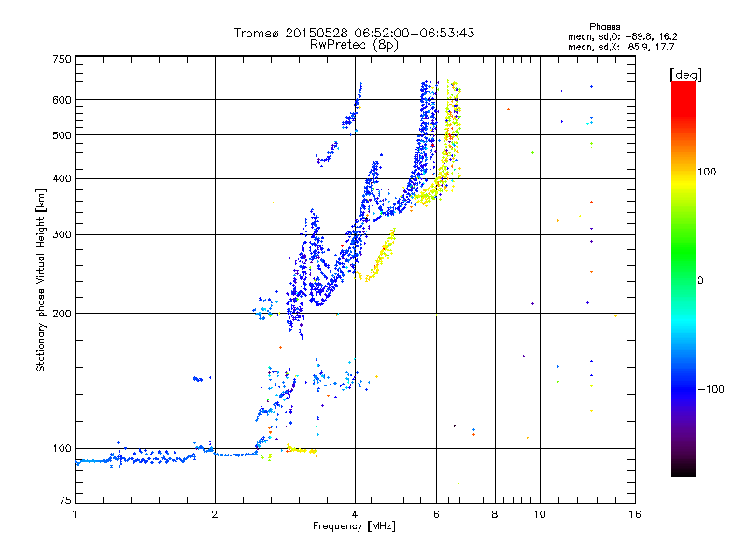Click the y-axis tick label '600'
This screenshot has height=560, width=747.
(62, 100)
